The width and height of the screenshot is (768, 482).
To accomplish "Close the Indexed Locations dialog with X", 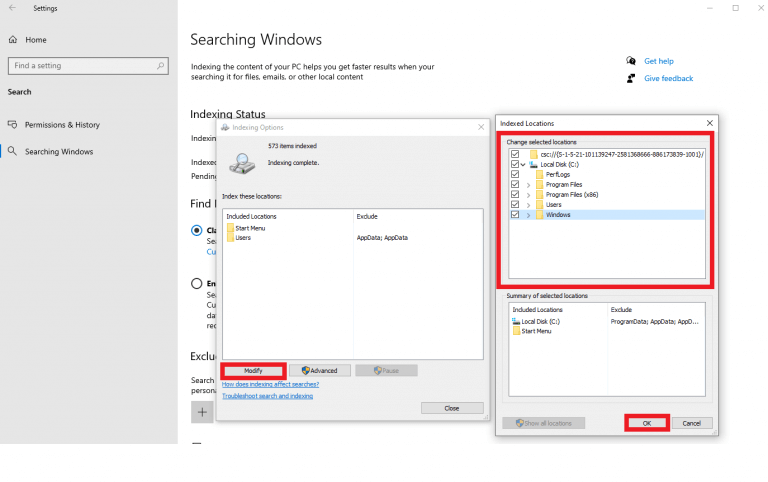I will tap(710, 123).
